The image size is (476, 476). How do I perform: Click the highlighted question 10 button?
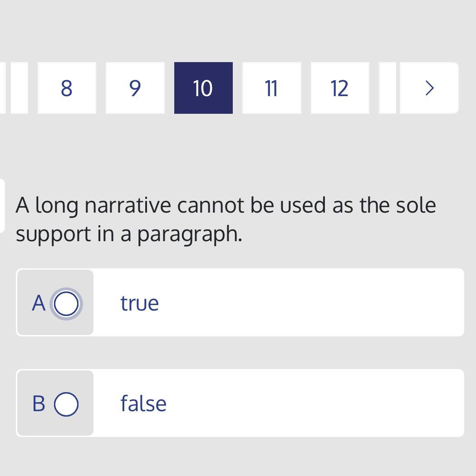(x=203, y=88)
